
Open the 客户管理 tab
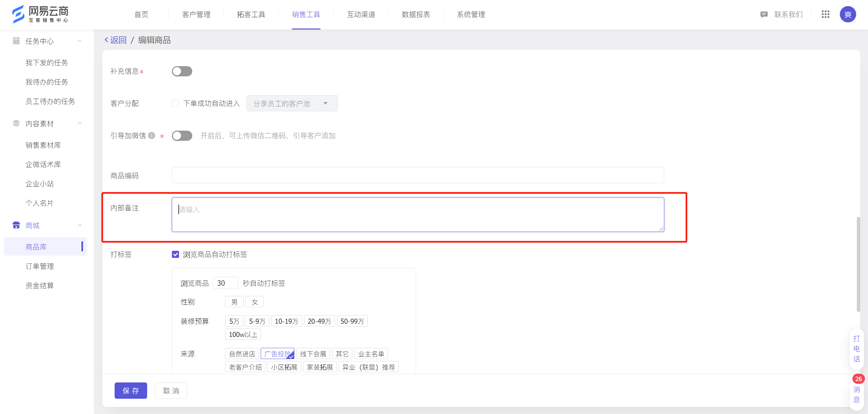click(196, 14)
